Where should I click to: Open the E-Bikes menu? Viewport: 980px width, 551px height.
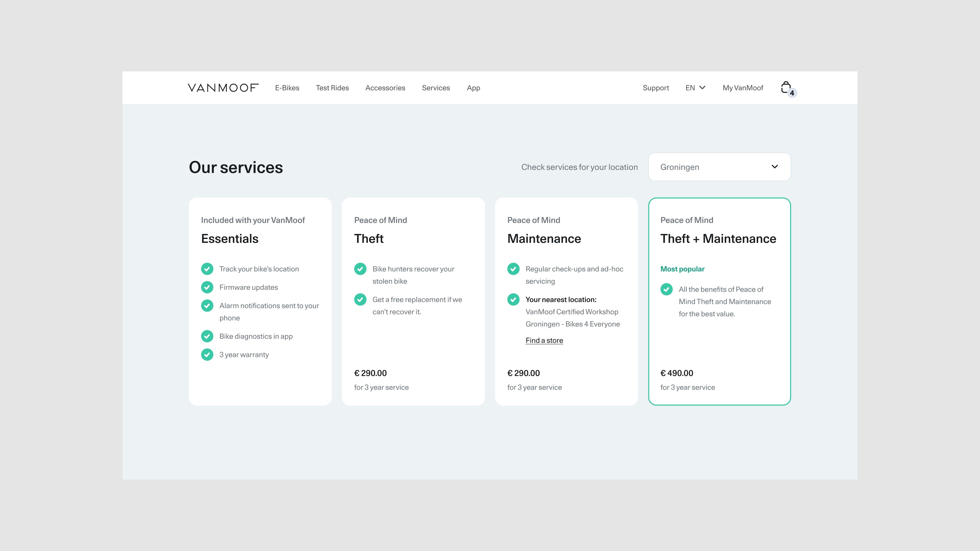point(287,88)
